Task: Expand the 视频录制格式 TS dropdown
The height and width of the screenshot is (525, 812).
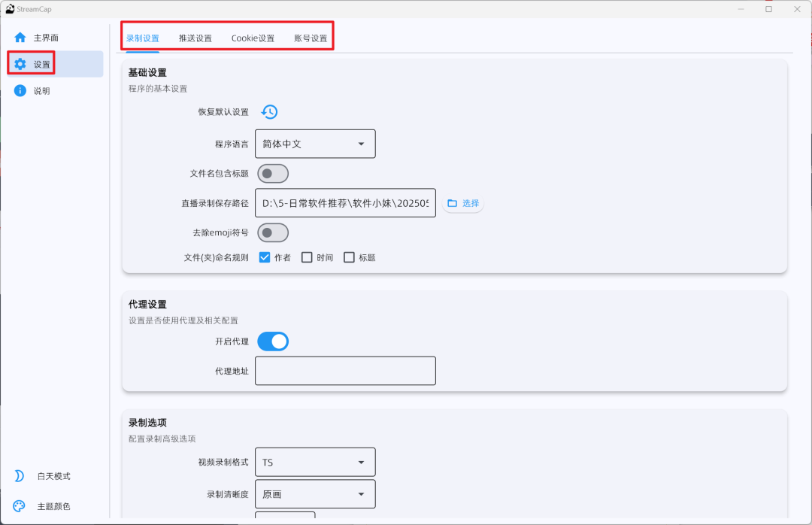Action: (x=315, y=462)
